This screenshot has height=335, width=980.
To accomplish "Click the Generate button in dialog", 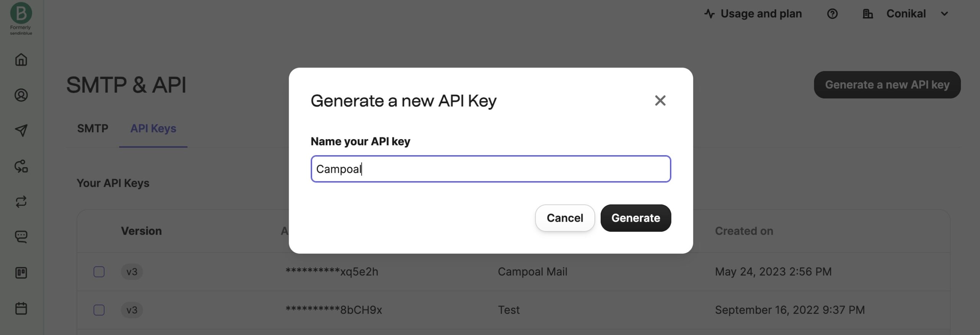I will coord(635,218).
